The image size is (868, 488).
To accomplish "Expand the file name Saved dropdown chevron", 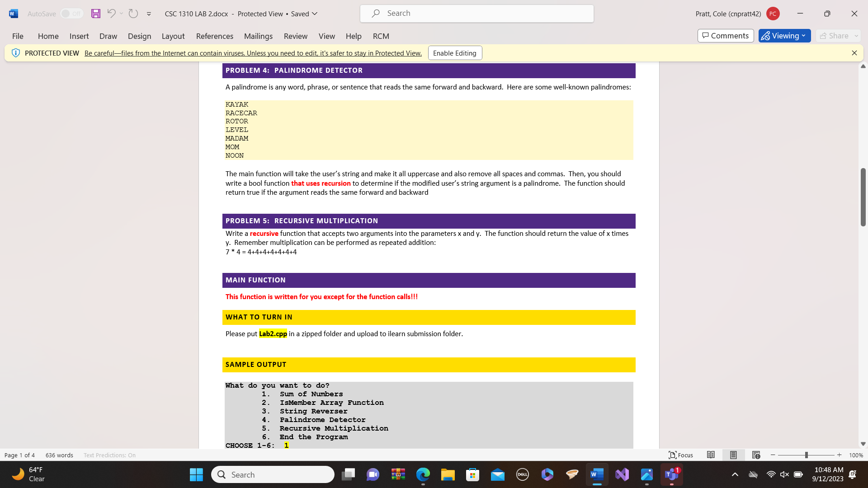I will click(315, 14).
